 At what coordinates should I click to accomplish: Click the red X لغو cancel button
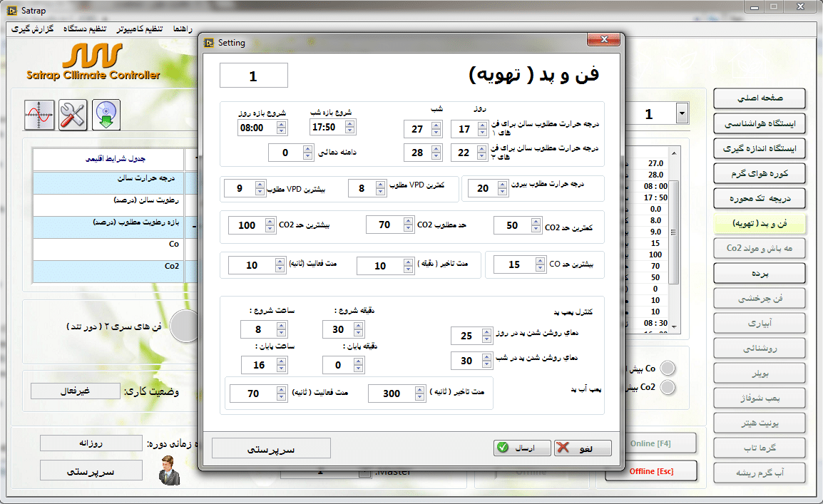click(x=583, y=448)
